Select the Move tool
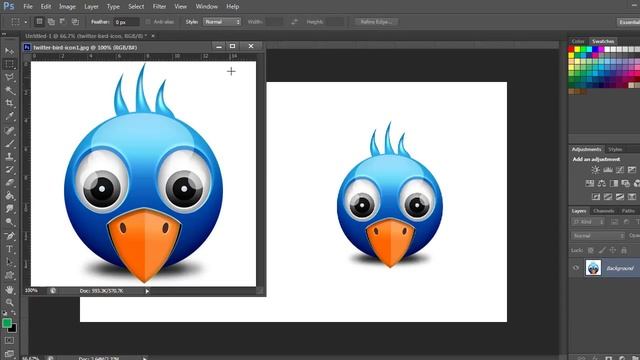 click(x=9, y=51)
